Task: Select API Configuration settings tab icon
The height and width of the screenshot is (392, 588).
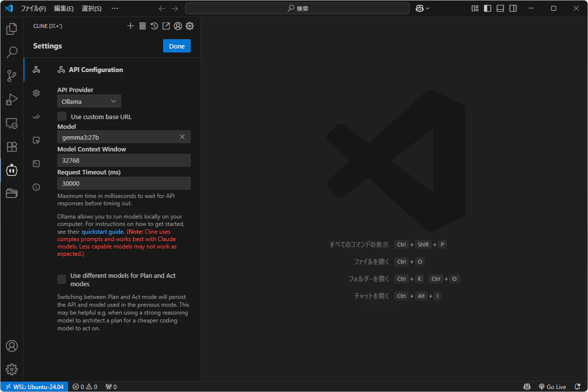Action: pyautogui.click(x=36, y=70)
